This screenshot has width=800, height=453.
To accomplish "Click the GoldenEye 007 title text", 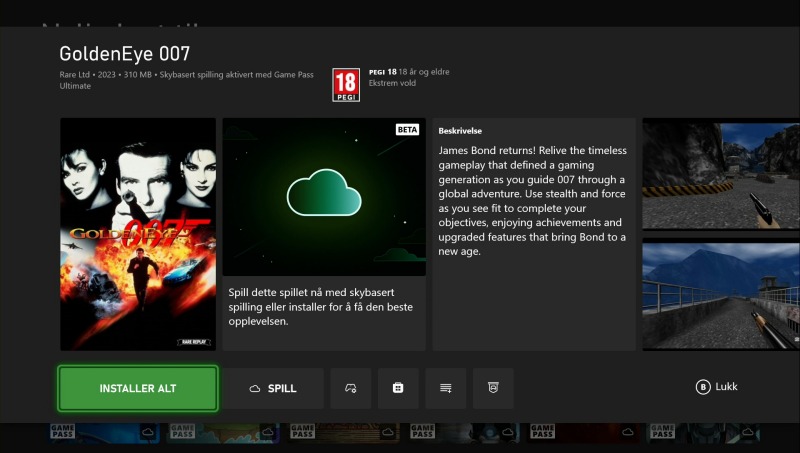I will tap(124, 54).
